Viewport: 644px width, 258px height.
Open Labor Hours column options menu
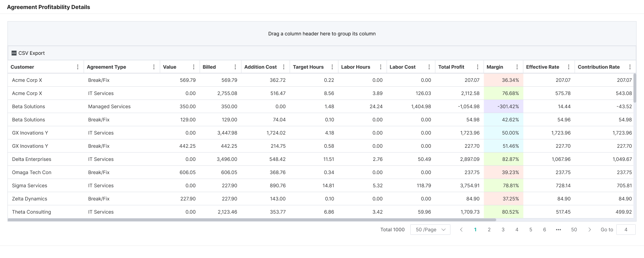click(381, 67)
